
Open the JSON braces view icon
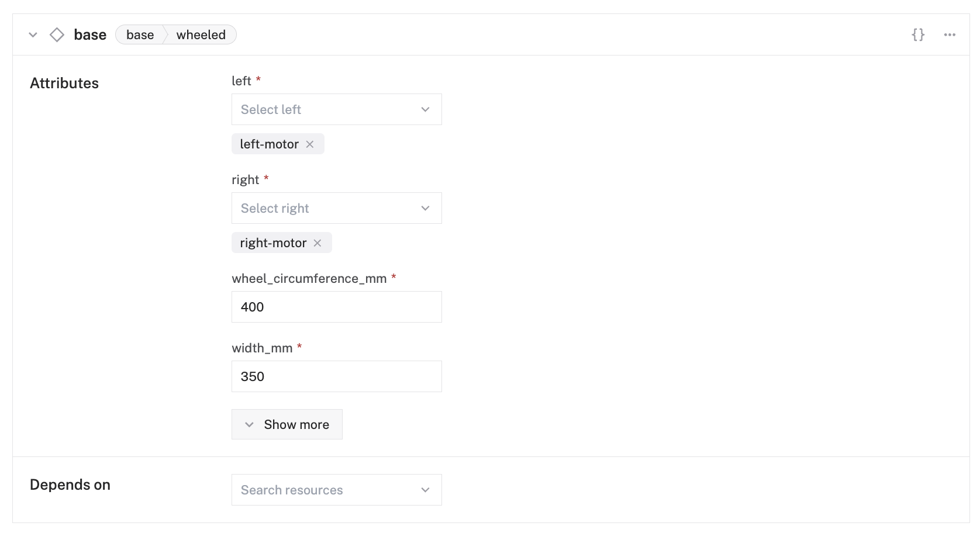918,35
